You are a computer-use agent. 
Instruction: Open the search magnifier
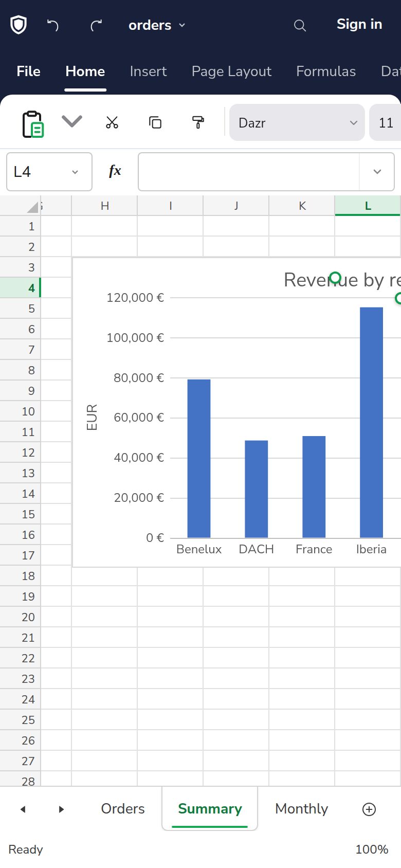coord(300,25)
